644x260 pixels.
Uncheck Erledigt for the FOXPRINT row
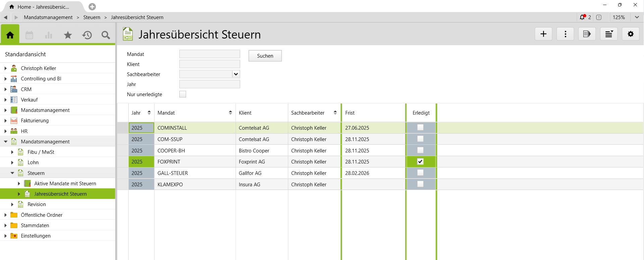pyautogui.click(x=420, y=161)
